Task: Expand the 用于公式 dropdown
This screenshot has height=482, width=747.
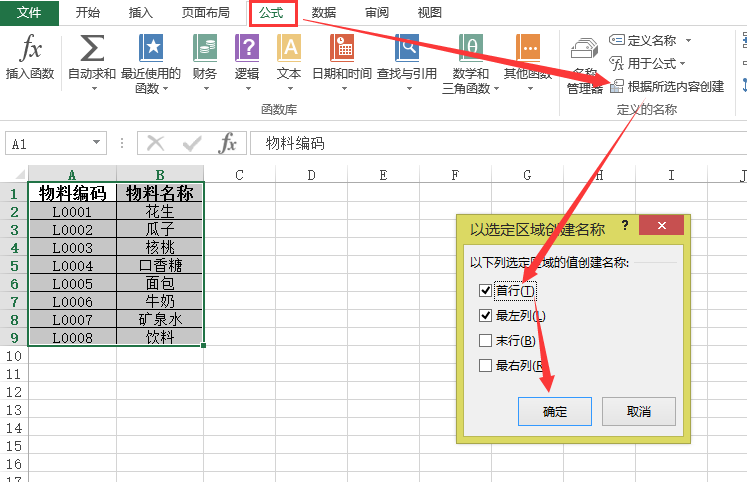Action: [682, 64]
